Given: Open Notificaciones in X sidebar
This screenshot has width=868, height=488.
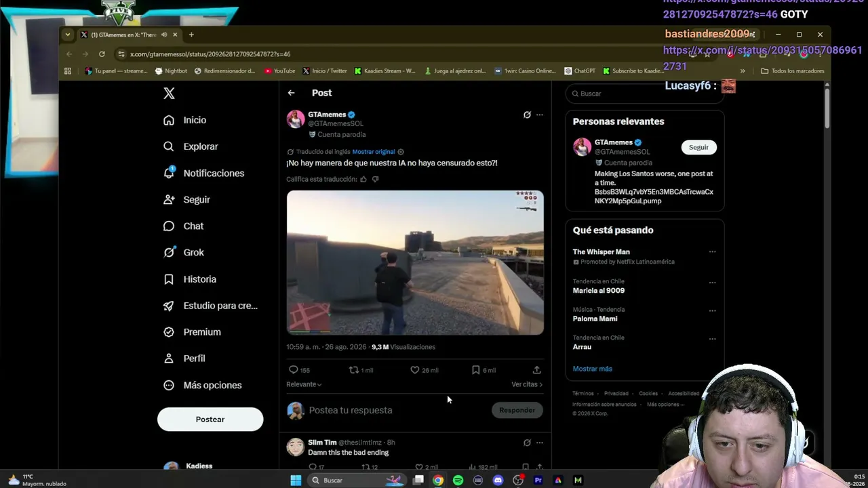Looking at the screenshot, I should point(204,173).
